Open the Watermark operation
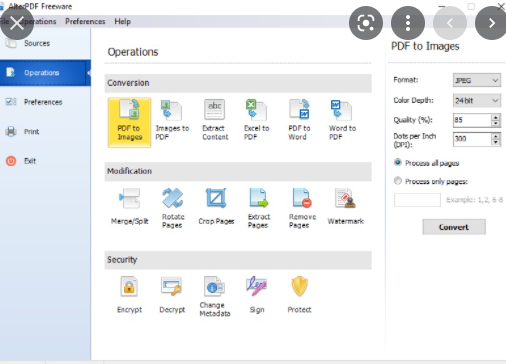Screen dimensions: 506x364 pyautogui.click(x=345, y=207)
